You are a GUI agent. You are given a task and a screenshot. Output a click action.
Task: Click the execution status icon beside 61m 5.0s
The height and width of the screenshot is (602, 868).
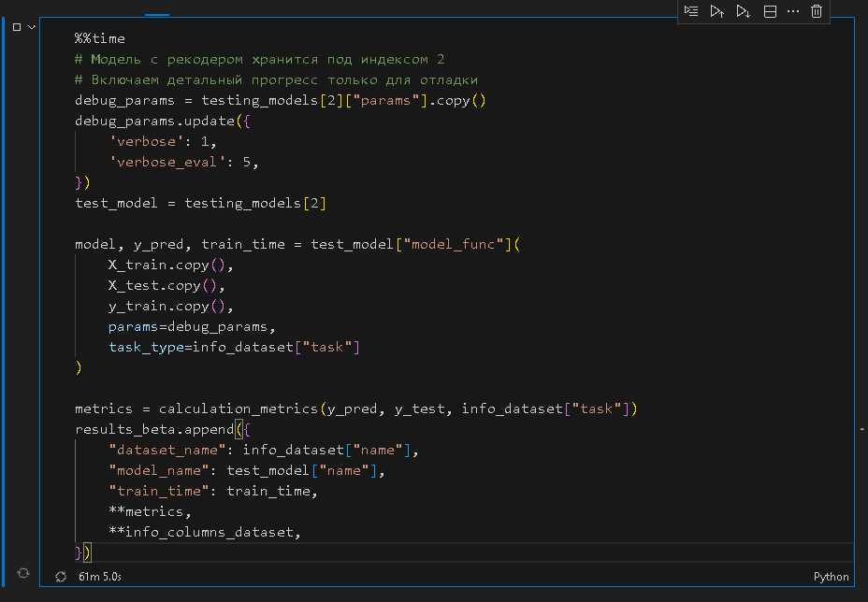pos(61,578)
